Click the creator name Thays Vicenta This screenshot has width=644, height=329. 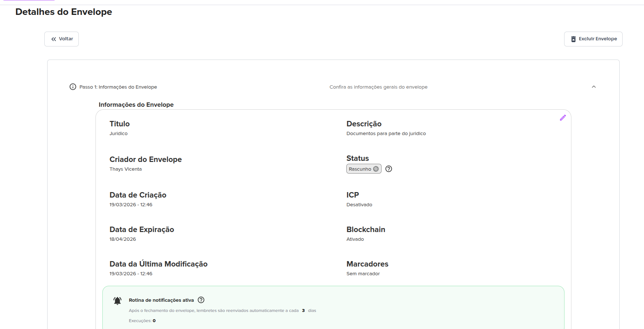point(126,169)
